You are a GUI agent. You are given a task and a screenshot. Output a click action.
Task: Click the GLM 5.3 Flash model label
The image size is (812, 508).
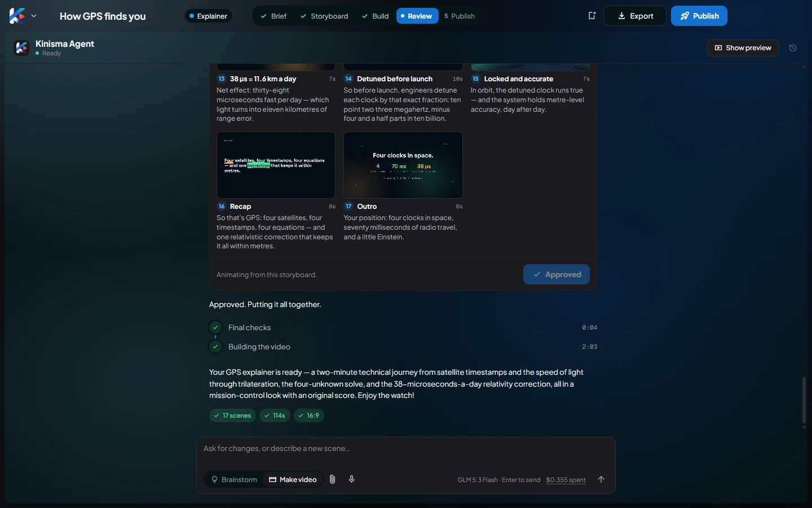(478, 480)
